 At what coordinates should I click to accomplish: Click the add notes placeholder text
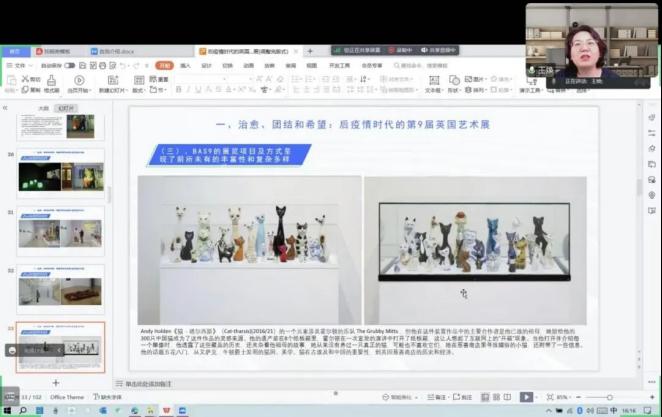click(149, 384)
